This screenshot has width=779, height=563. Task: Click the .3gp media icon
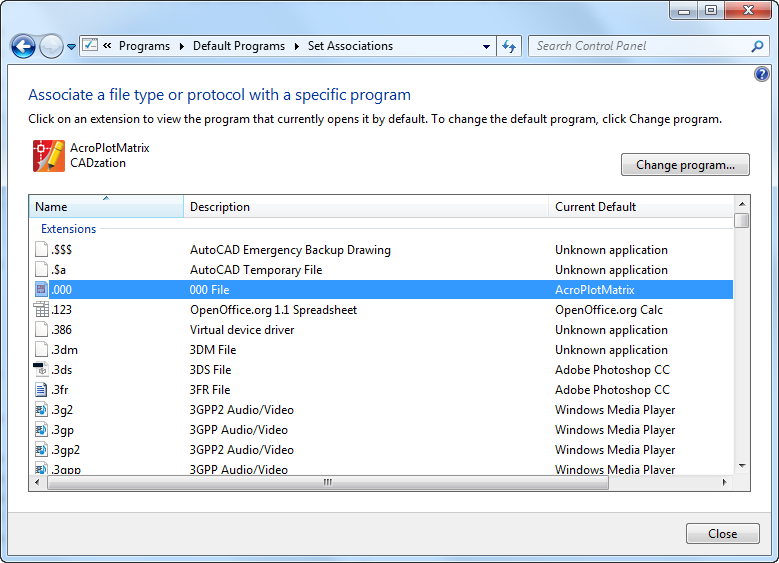41,429
